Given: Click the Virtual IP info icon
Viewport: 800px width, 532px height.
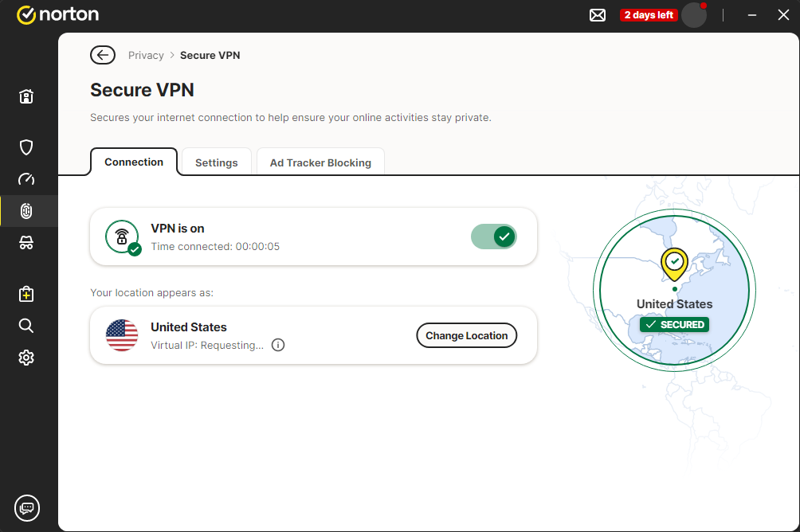Looking at the screenshot, I should [x=278, y=346].
